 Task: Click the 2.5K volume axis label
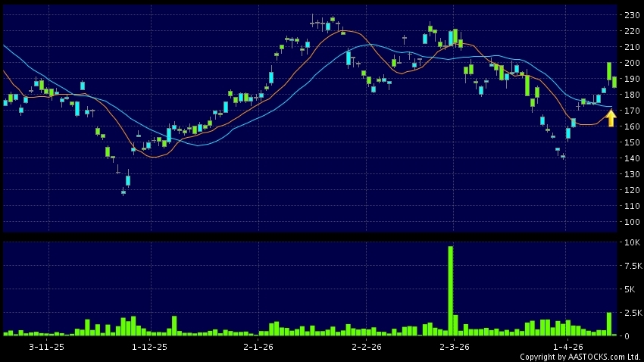[x=632, y=312]
